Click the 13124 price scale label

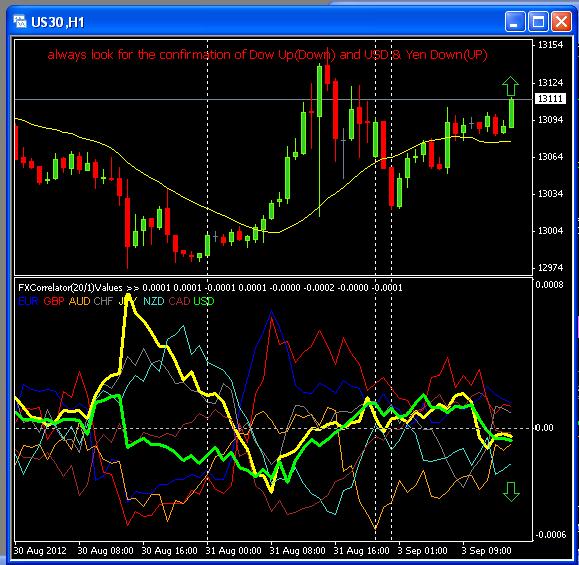pyautogui.click(x=550, y=82)
